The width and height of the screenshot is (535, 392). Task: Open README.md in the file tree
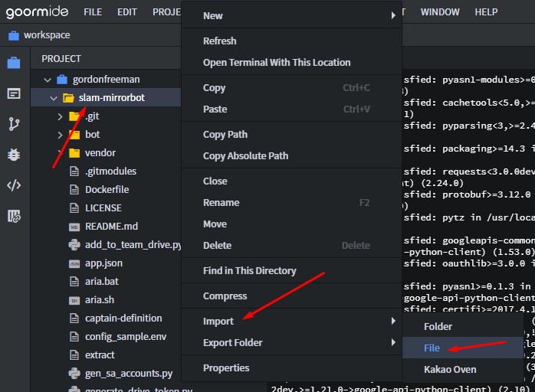(111, 227)
